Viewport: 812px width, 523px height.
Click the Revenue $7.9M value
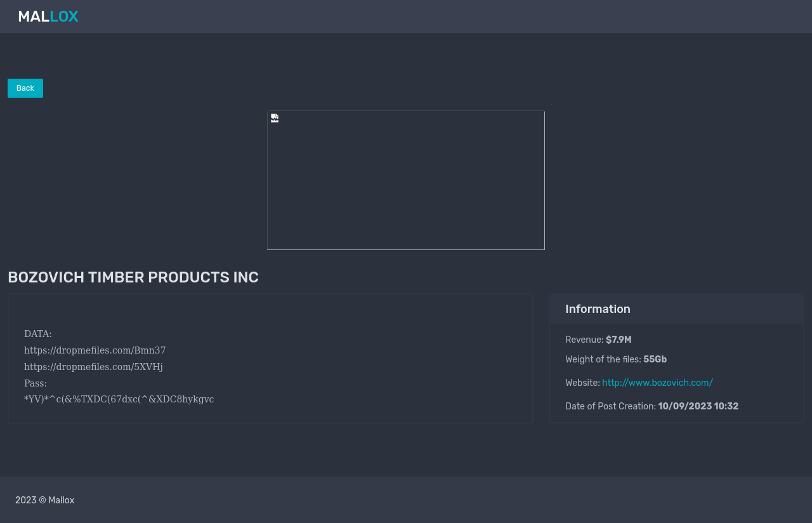619,340
